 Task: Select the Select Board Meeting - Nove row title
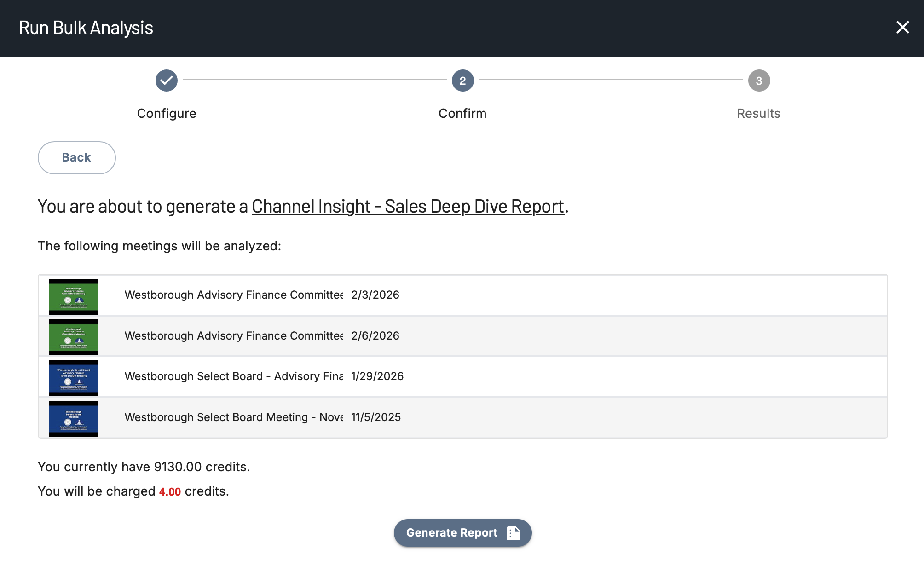(234, 417)
